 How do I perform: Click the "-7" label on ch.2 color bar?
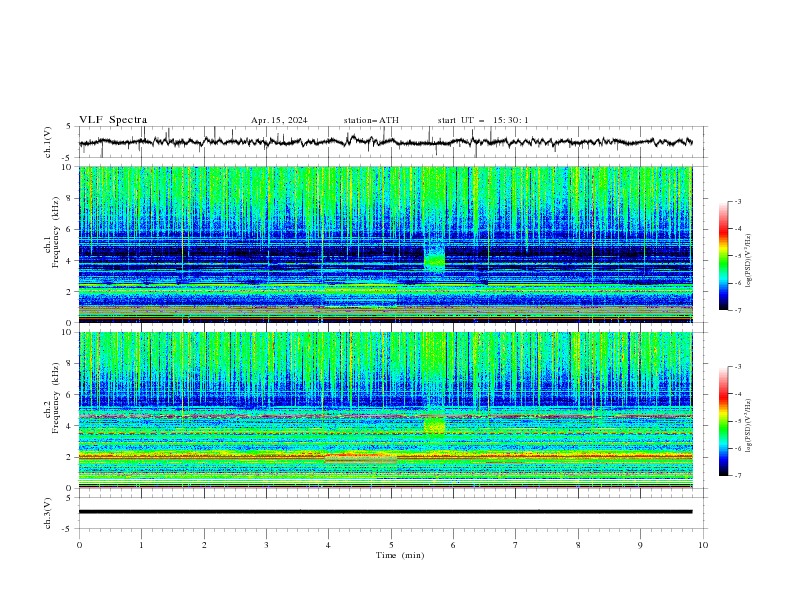coord(737,475)
